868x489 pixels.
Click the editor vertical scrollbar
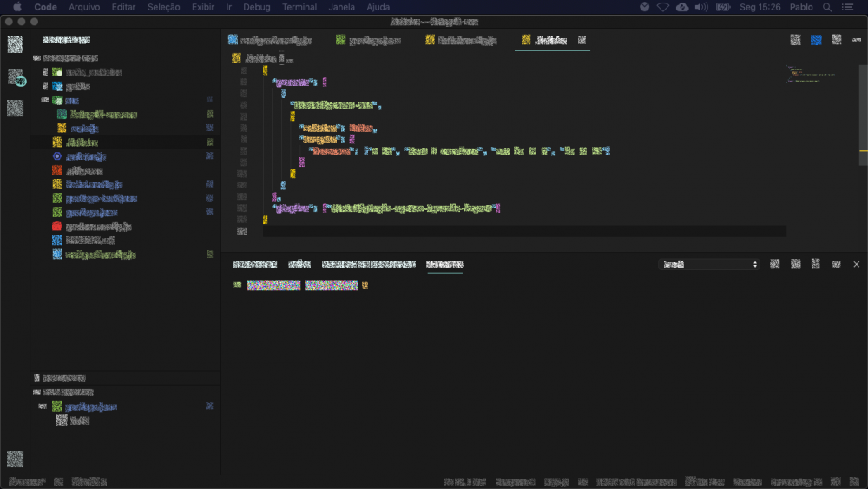pyautogui.click(x=863, y=116)
